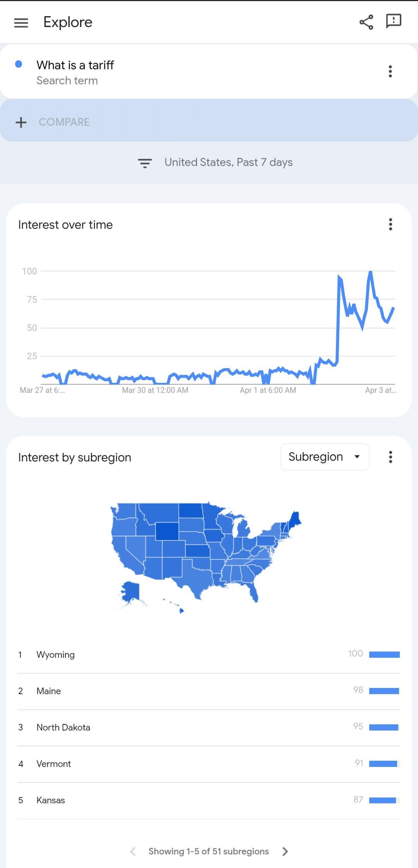
Task: Edit the 'What is a tariff' search term
Action: 75,65
